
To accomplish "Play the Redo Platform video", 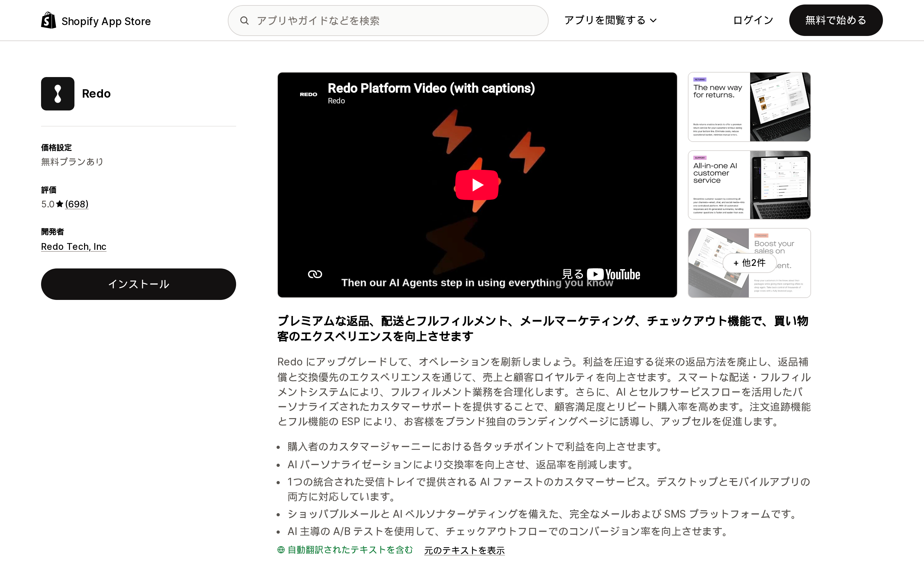I will coord(477,185).
